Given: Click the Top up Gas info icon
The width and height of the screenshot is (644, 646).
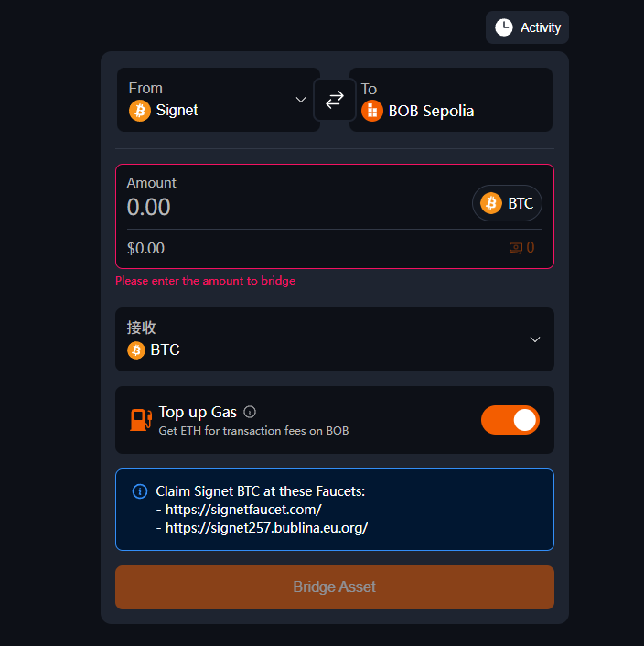Looking at the screenshot, I should pos(250,412).
